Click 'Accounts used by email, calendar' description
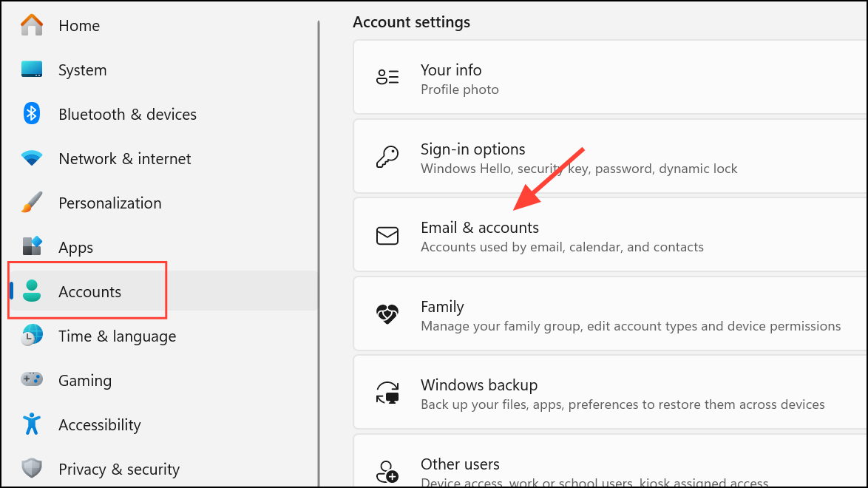 pos(562,247)
